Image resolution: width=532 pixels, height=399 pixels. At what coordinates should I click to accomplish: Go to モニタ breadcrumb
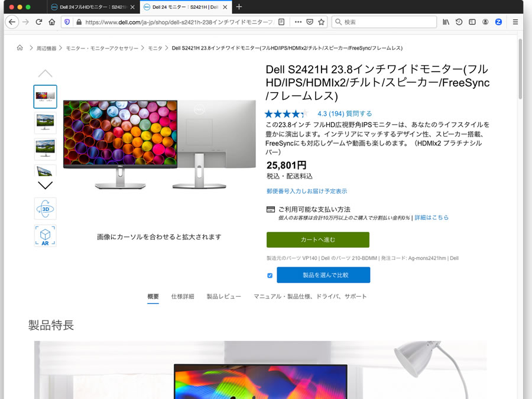155,48
